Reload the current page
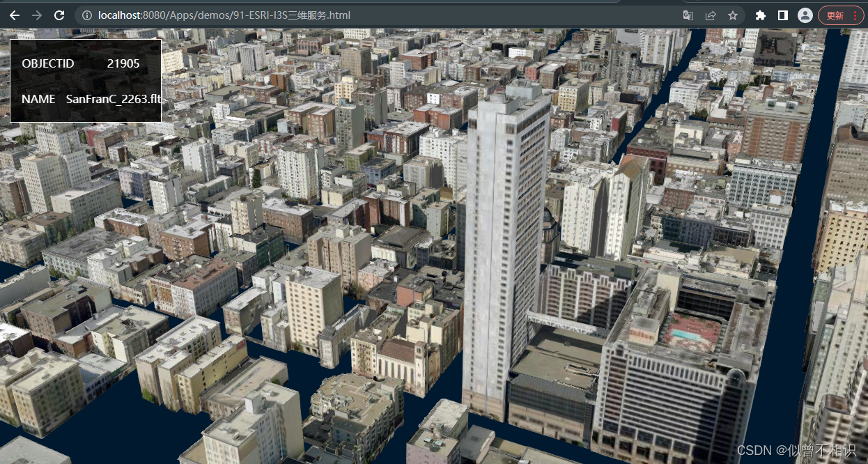The width and height of the screenshot is (868, 464). pos(59,15)
